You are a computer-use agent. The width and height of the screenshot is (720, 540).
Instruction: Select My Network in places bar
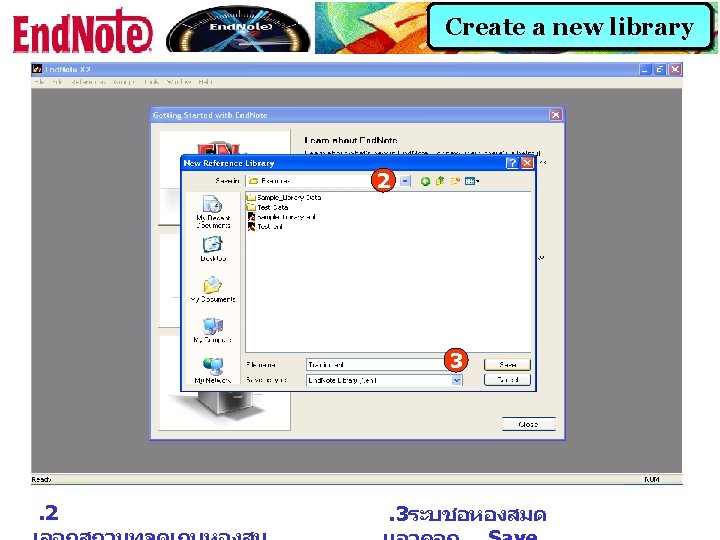tap(213, 370)
